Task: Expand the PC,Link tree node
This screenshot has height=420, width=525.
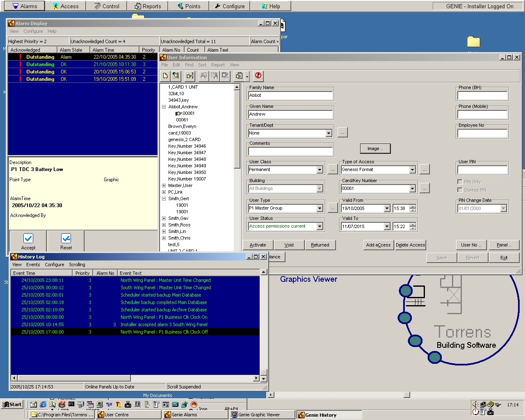Action: pyautogui.click(x=164, y=192)
